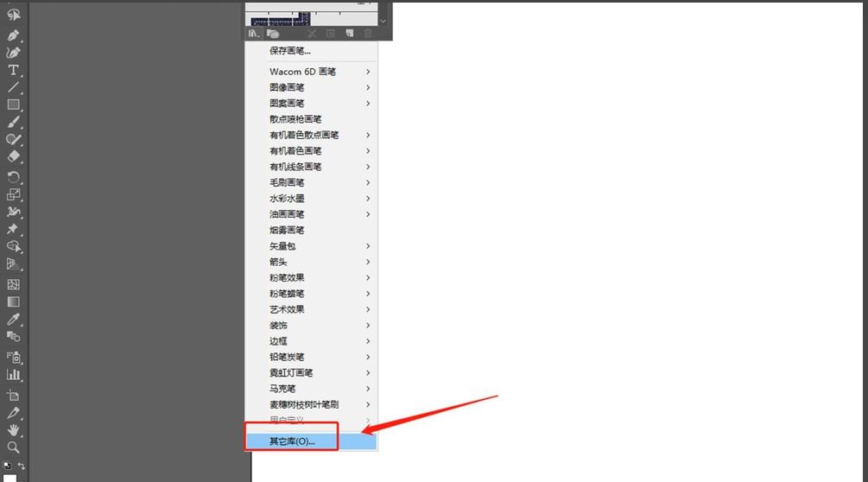This screenshot has width=868, height=482.
Task: Open the Libraries panel icon in Brushes panel
Action: (272, 34)
